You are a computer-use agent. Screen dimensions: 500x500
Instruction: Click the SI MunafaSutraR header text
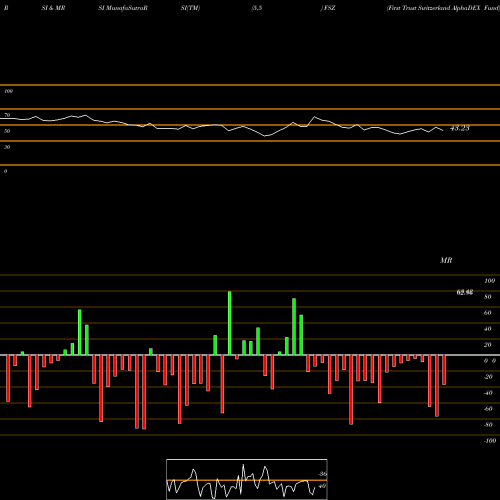click(x=123, y=8)
